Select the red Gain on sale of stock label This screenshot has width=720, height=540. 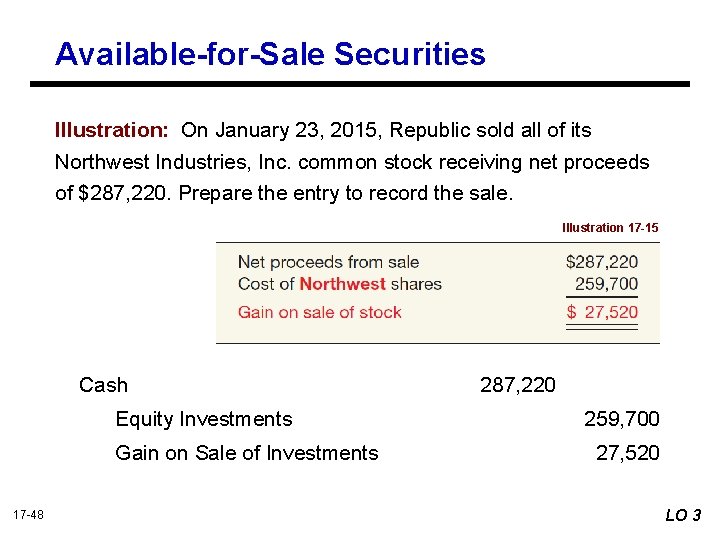tap(319, 312)
